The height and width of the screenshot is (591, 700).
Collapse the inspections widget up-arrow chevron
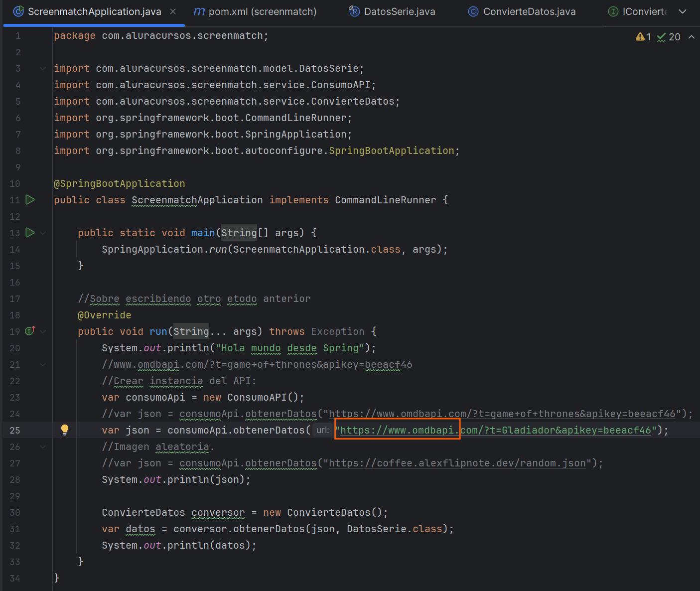coord(692,37)
